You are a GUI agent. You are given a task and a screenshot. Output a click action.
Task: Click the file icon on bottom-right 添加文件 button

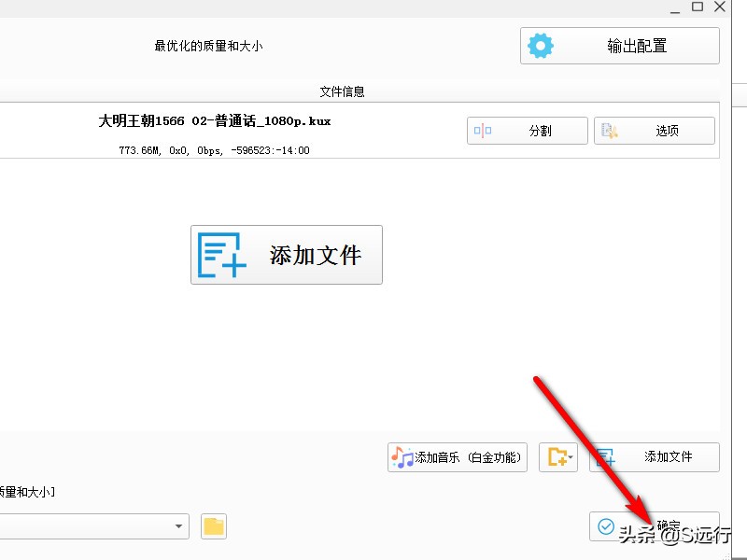click(x=608, y=456)
